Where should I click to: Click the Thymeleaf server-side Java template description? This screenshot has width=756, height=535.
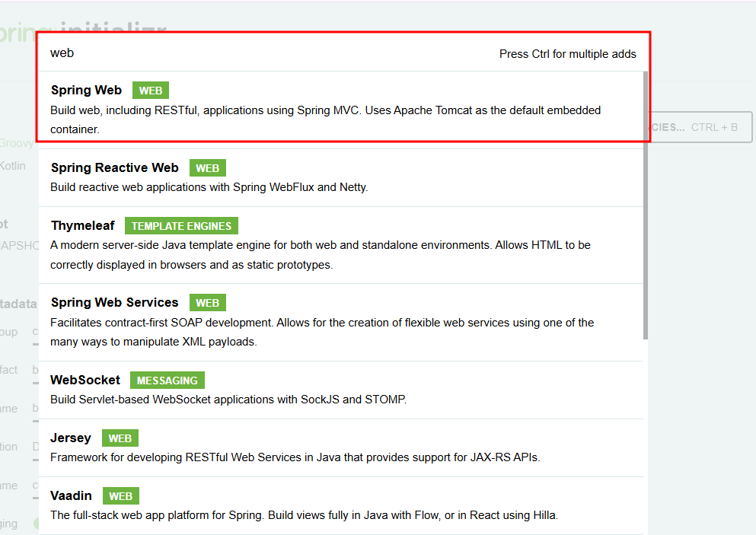click(x=321, y=255)
